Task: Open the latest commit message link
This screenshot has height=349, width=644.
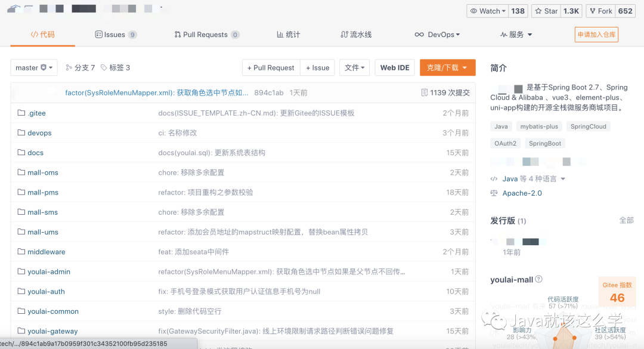Action: click(157, 92)
